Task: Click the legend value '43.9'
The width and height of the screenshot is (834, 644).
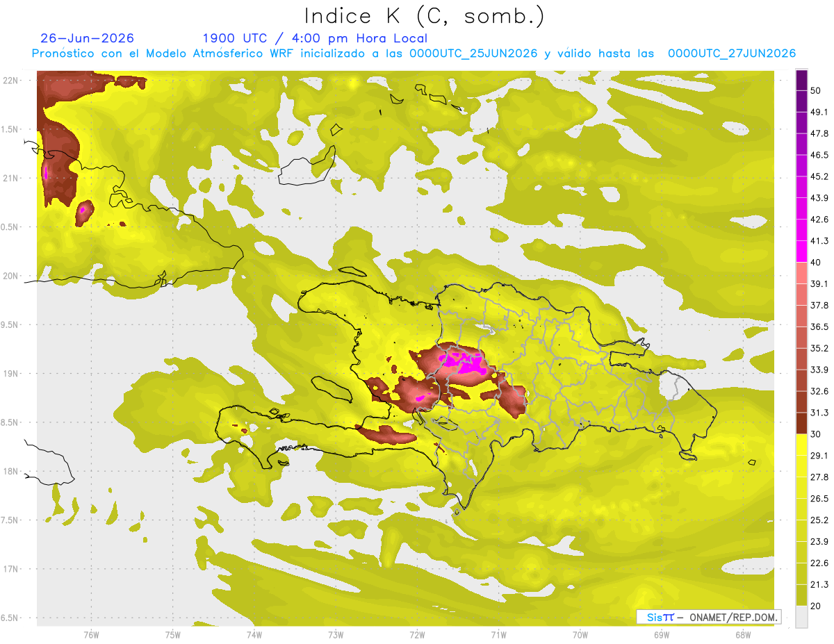Action: [819, 198]
